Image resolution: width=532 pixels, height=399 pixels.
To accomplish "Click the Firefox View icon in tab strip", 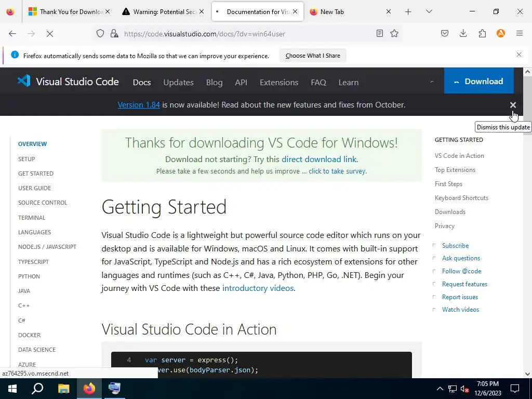I will [x=10, y=11].
